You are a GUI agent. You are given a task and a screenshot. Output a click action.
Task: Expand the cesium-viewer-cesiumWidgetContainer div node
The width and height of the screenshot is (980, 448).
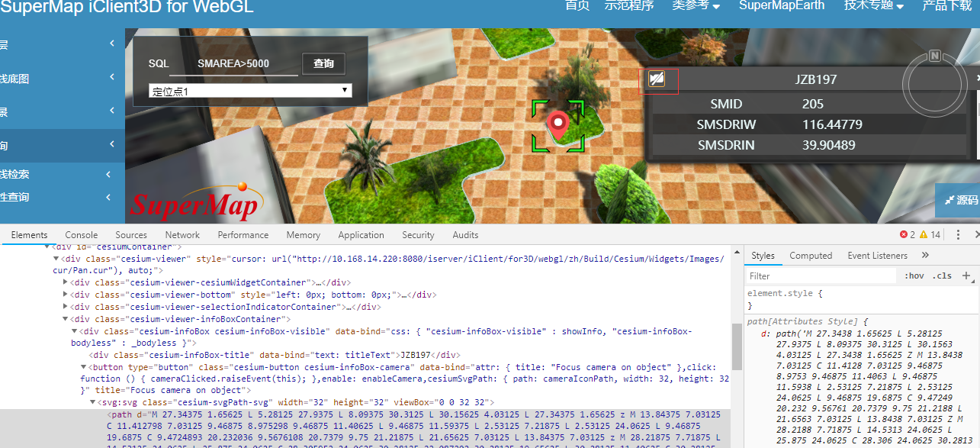pyautogui.click(x=65, y=282)
